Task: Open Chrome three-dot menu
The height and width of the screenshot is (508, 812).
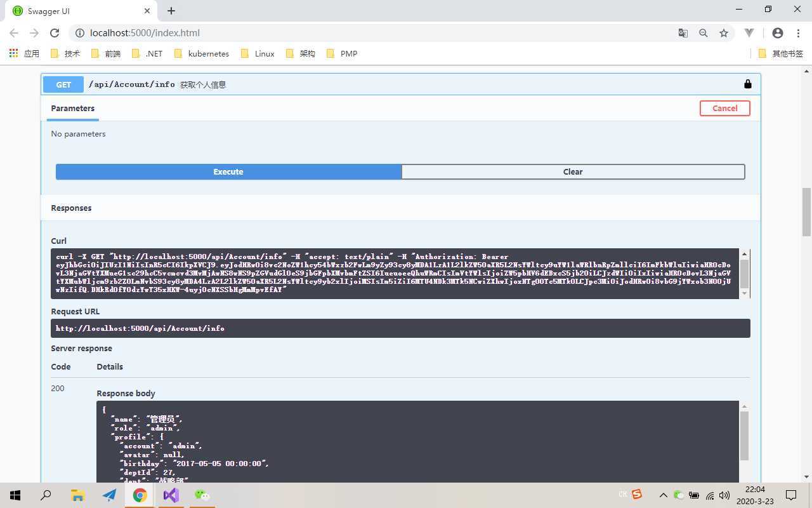Action: [798, 33]
